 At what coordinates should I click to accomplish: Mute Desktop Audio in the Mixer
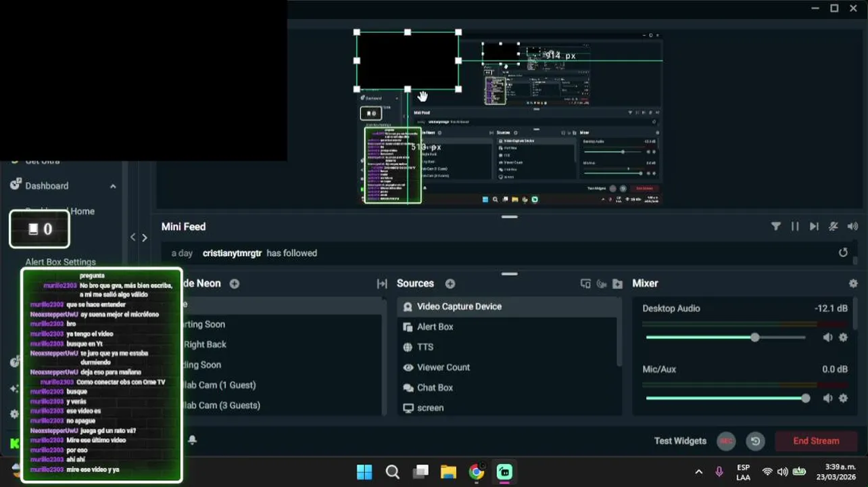(827, 338)
